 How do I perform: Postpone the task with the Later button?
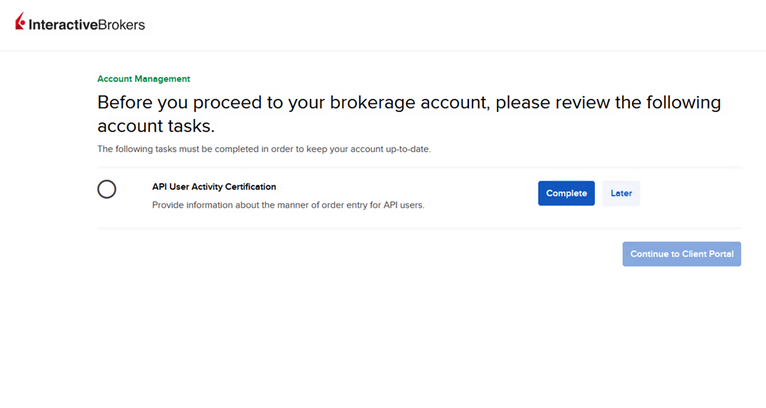(621, 193)
